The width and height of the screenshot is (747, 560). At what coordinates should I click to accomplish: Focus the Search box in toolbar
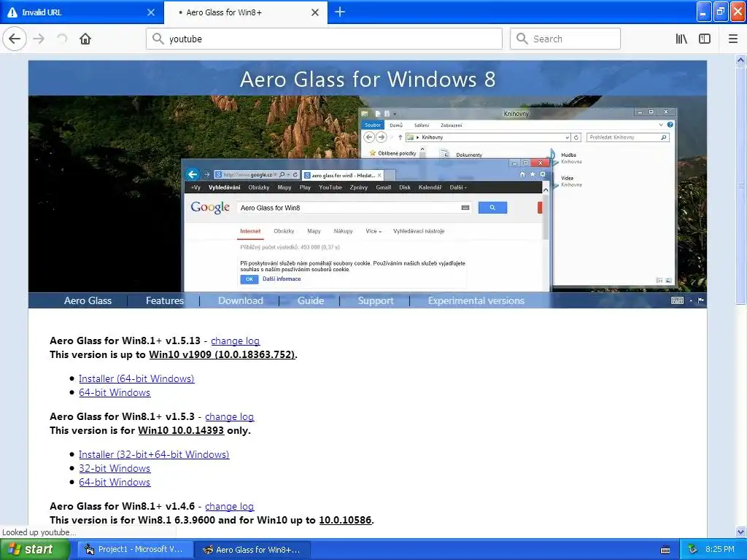coord(565,39)
